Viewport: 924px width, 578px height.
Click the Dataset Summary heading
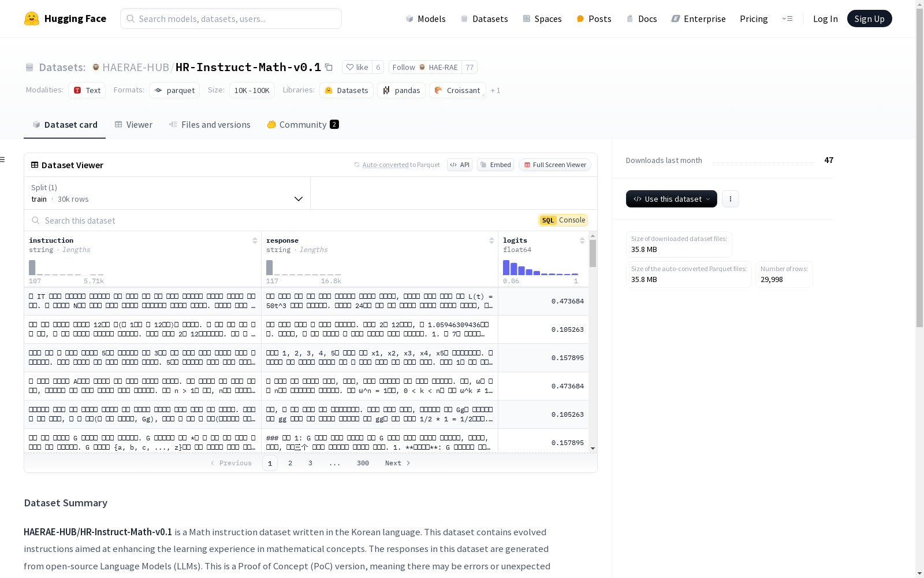66,503
